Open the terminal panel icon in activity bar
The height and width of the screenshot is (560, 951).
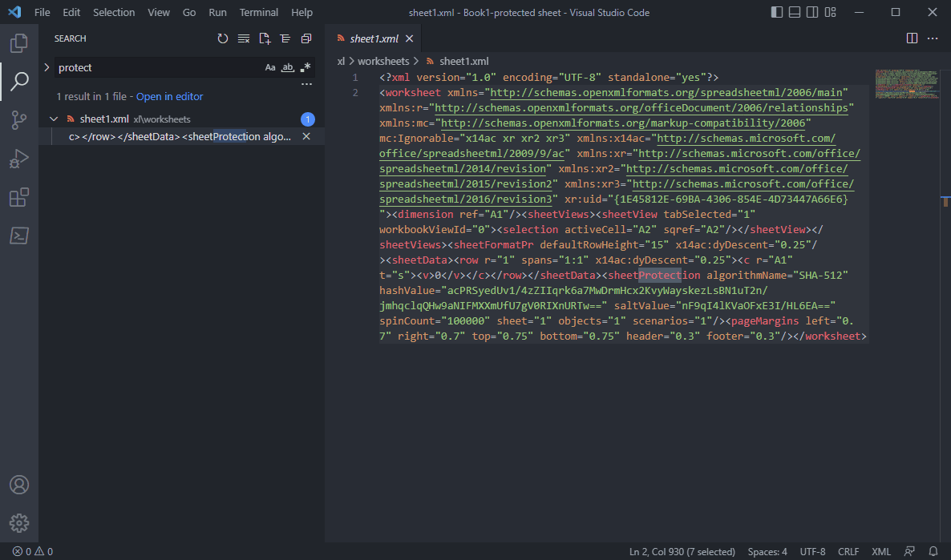[18, 236]
